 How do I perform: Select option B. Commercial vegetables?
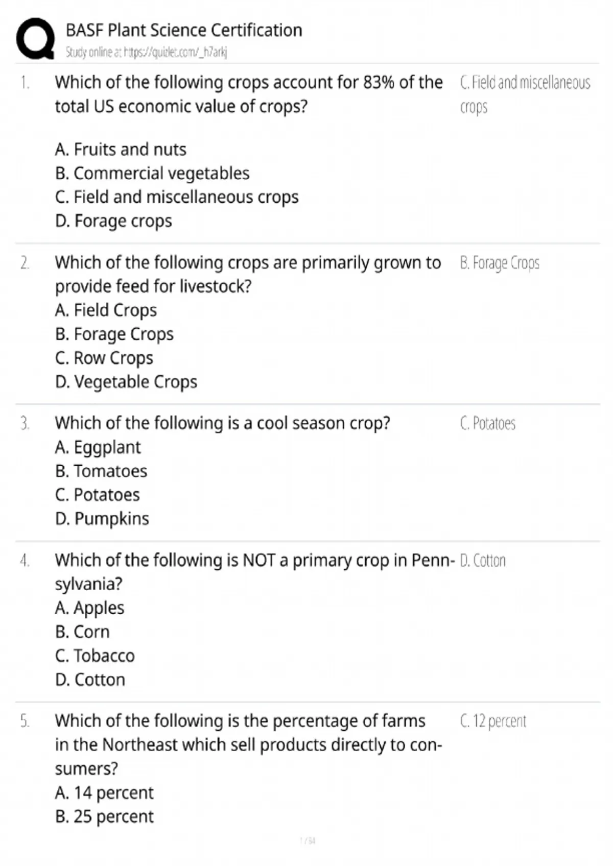pyautogui.click(x=152, y=173)
